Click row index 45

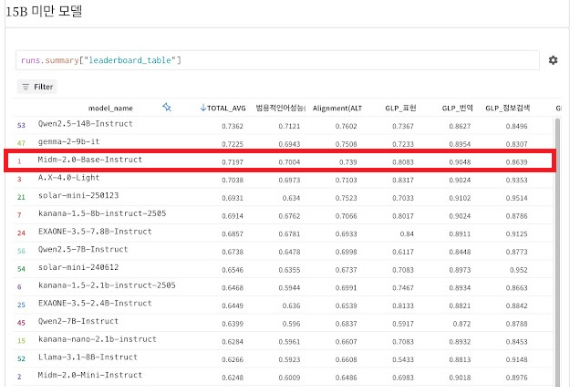[x=21, y=323]
